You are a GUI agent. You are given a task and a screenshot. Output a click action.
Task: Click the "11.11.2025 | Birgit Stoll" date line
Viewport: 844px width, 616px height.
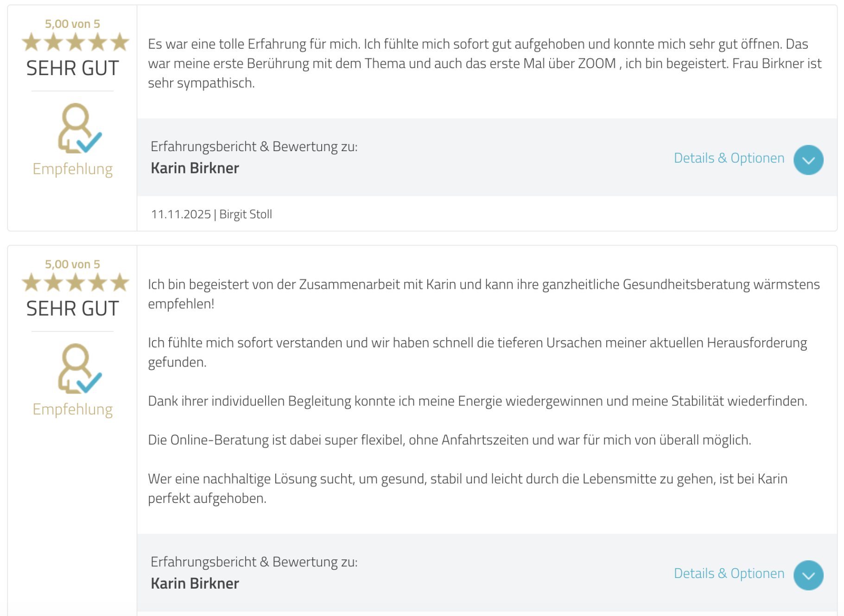[211, 214]
